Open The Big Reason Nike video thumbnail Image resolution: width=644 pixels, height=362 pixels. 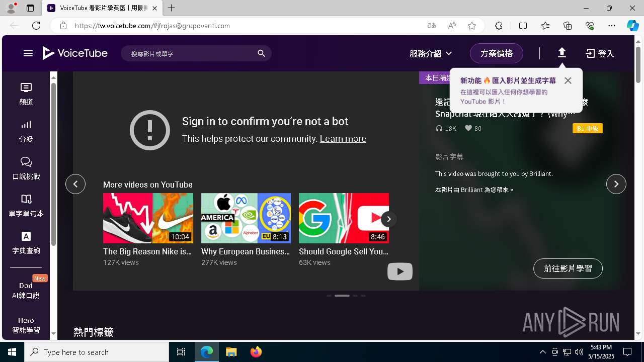click(148, 218)
